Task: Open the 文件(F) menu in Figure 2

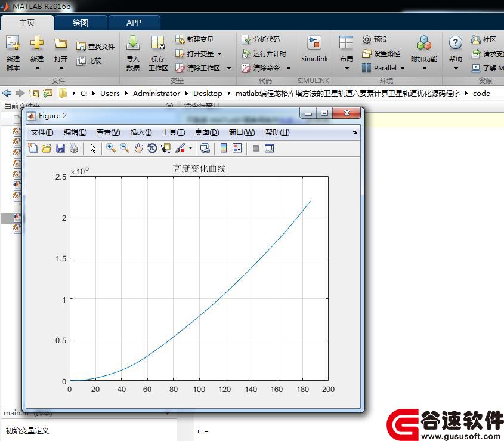Action: (x=42, y=132)
